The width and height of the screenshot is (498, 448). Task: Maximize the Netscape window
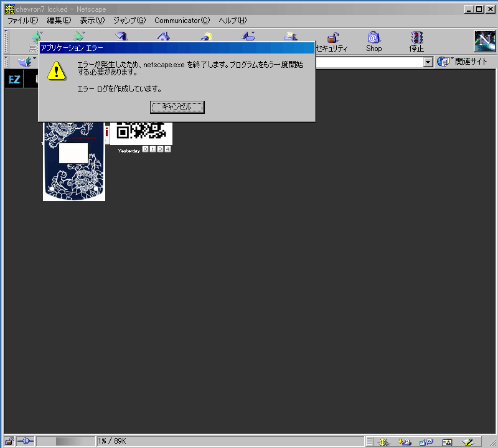click(x=479, y=9)
